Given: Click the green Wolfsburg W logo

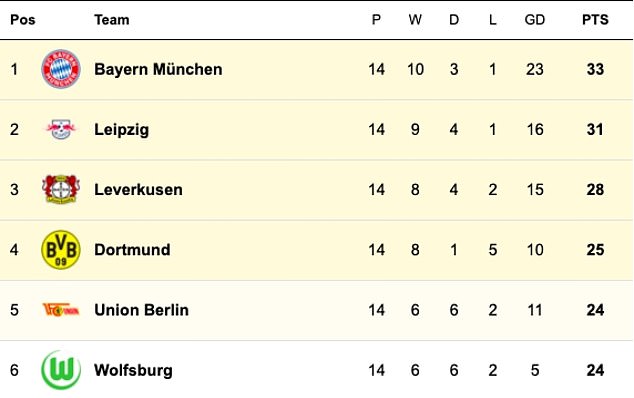Looking at the screenshot, I should coord(61,370).
